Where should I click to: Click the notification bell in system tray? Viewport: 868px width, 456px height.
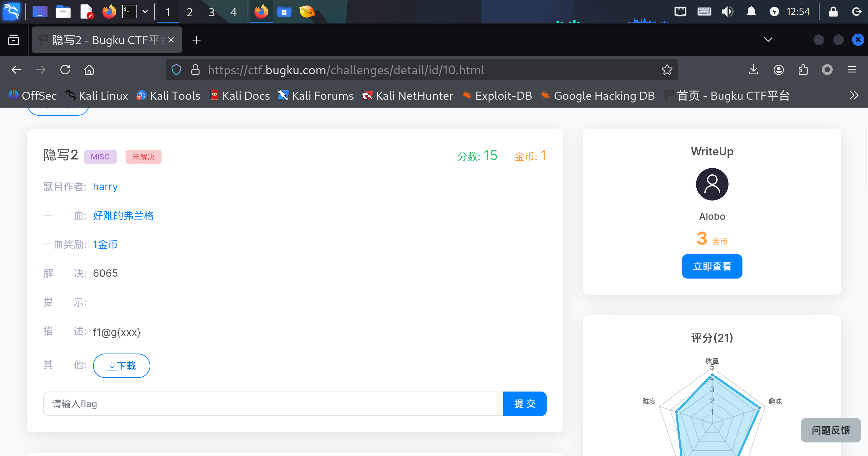coord(751,12)
